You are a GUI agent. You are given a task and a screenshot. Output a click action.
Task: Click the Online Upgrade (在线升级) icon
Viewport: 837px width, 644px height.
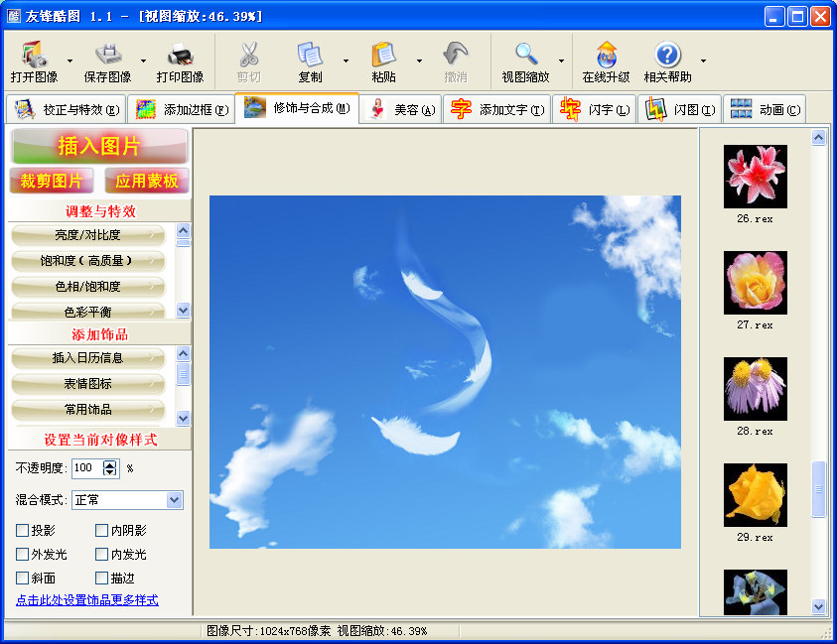(x=606, y=56)
